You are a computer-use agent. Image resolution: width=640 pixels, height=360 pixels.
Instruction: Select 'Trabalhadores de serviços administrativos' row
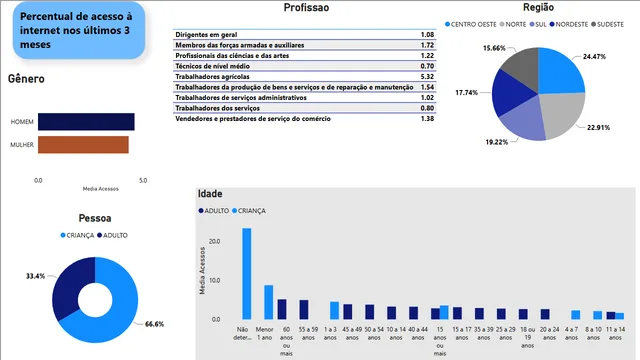[304, 98]
